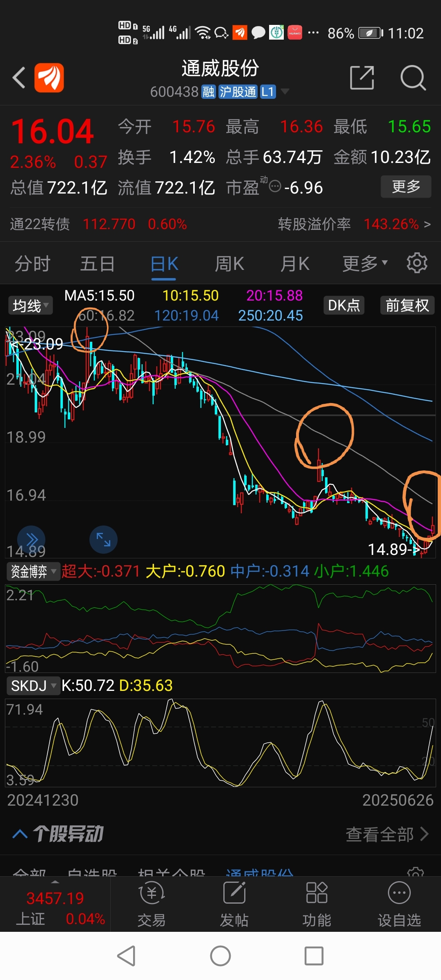Open the 通22转债 convertible bond row
Screen dimensions: 441x980
coord(220,224)
